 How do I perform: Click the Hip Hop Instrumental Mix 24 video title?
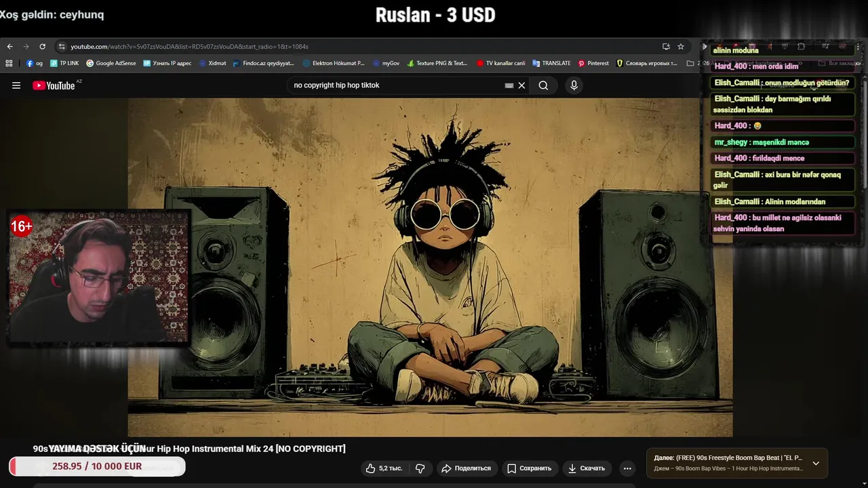click(189, 449)
